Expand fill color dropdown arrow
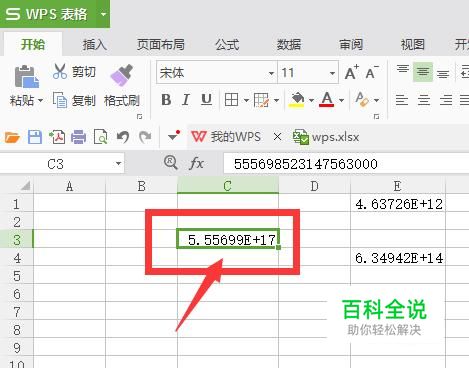Screen dimensions: 469x368 [311, 100]
